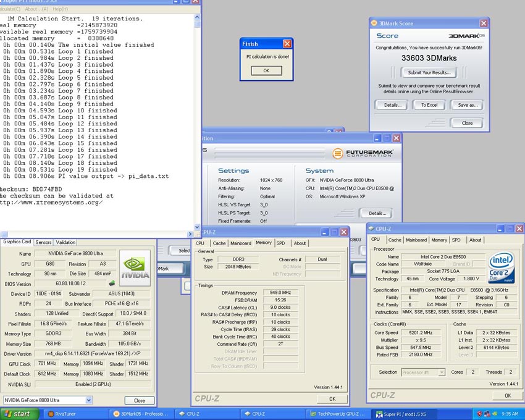The width and height of the screenshot is (525, 420).
Task: Click the NVIDIA tray icon
Action: click(494, 414)
